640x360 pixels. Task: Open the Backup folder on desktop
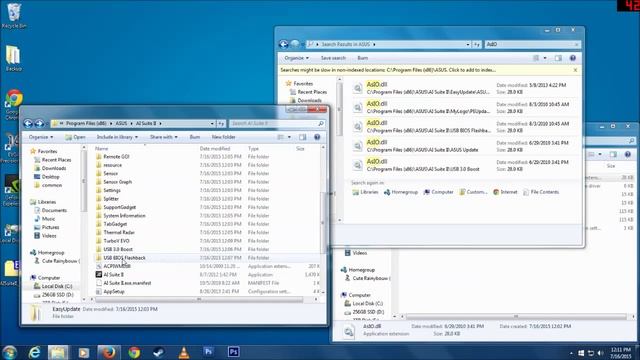click(13, 59)
